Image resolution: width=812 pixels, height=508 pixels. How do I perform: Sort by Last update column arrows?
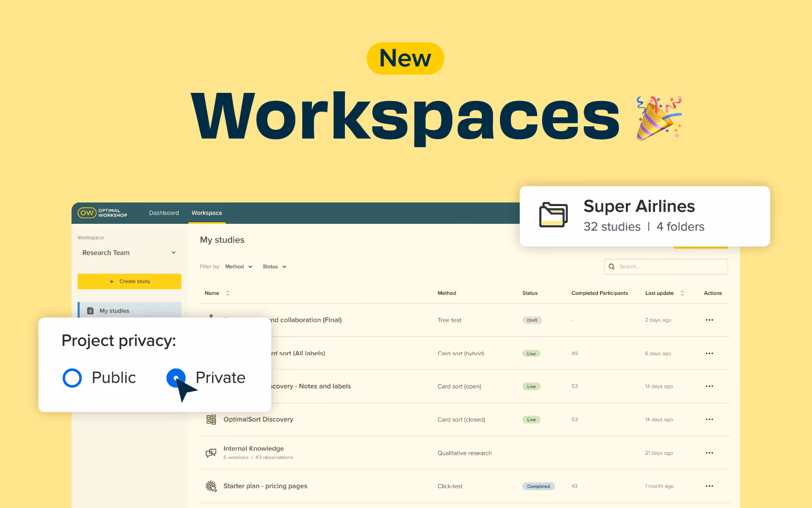(682, 293)
